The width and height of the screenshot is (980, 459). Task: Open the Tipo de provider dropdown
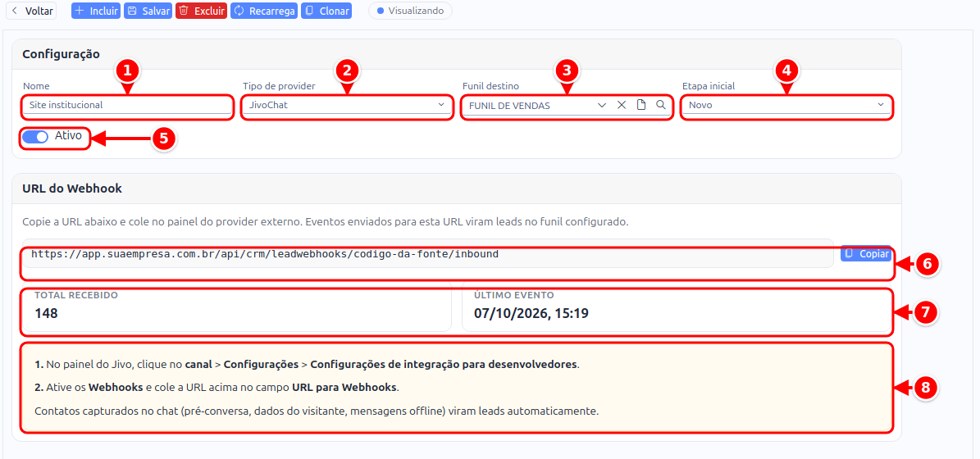point(346,106)
